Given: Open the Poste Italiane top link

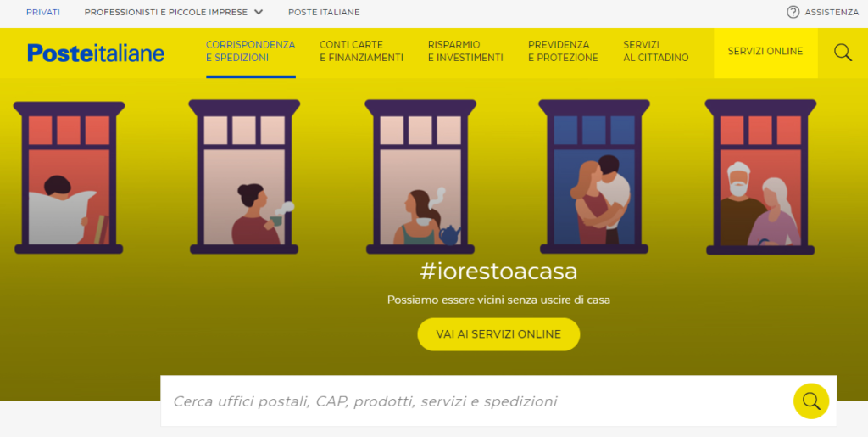Looking at the screenshot, I should point(324,12).
